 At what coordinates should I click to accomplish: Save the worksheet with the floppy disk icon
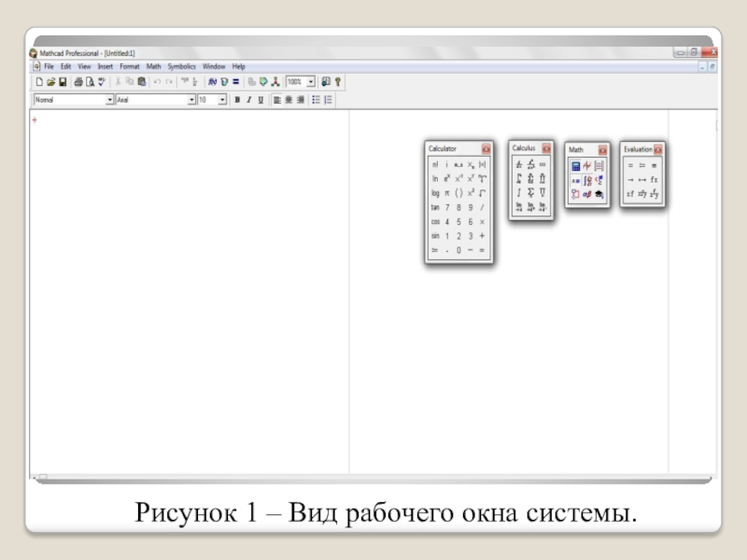[63, 82]
